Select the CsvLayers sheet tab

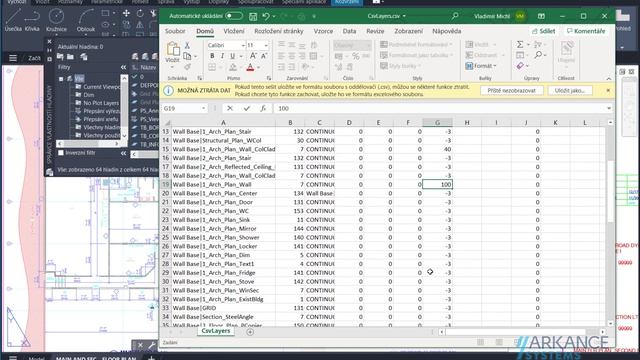(216, 331)
